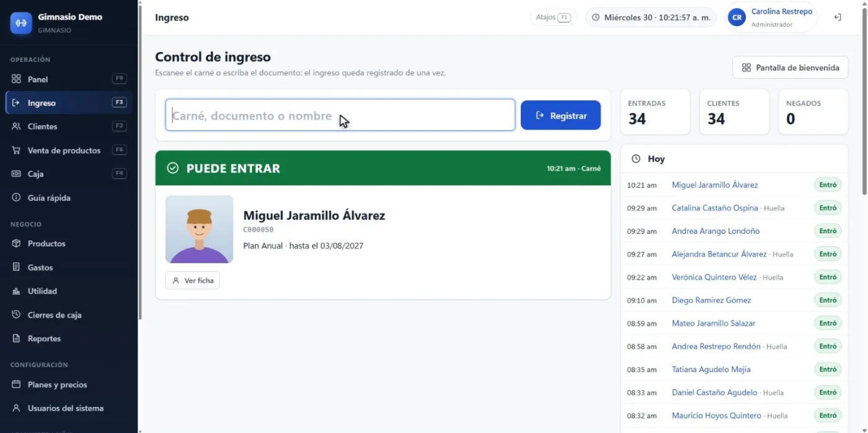Click the person icon in Ver ficha button
Screen dimensions: 868x433
click(x=176, y=280)
